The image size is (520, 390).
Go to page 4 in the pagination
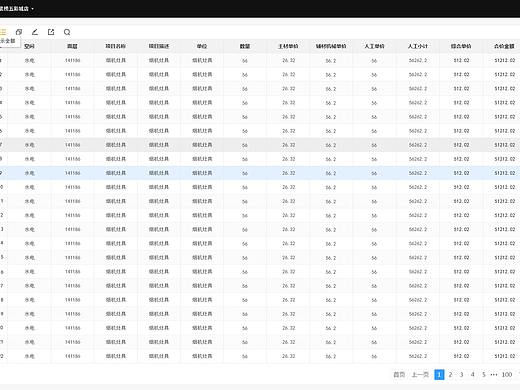[473, 375]
